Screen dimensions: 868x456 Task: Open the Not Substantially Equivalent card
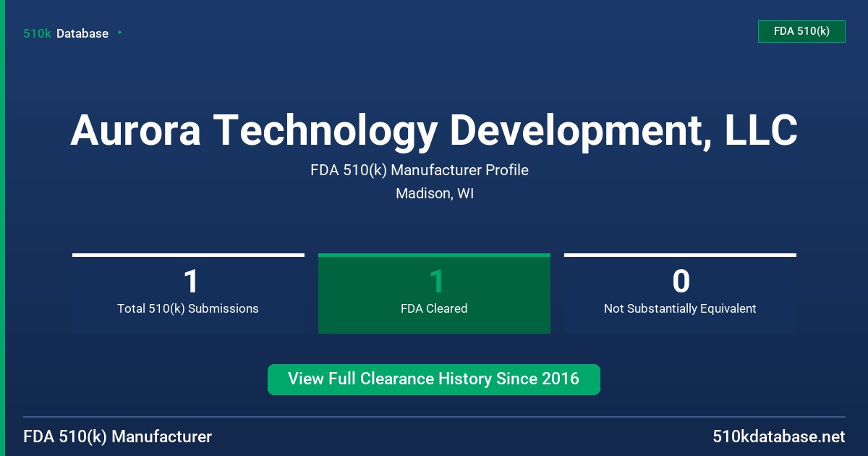(x=680, y=293)
